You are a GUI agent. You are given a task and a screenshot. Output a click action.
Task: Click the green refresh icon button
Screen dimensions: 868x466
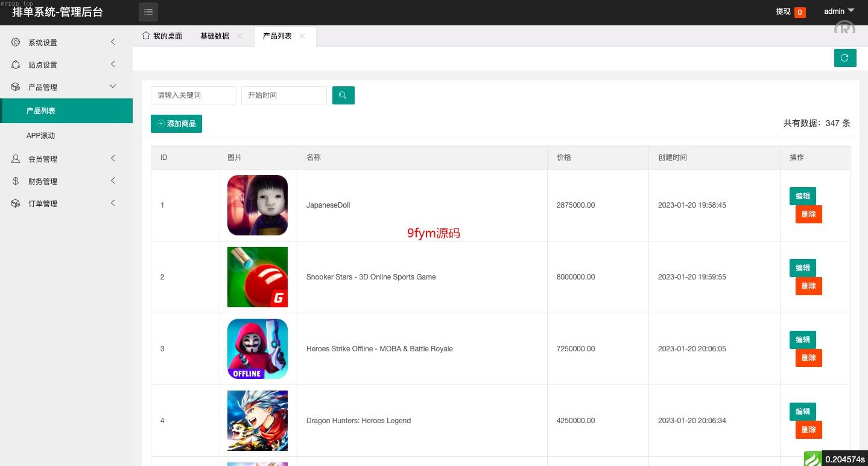coord(844,58)
